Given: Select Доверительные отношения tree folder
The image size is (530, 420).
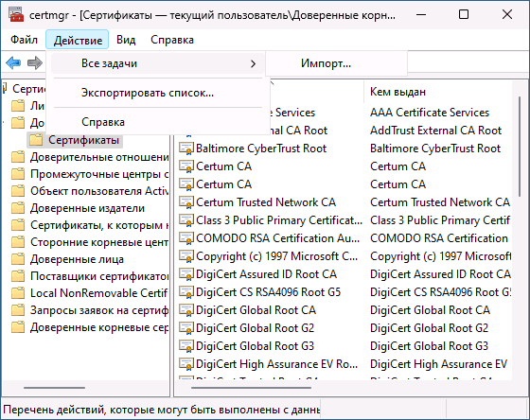Looking at the screenshot, I should coord(99,157).
